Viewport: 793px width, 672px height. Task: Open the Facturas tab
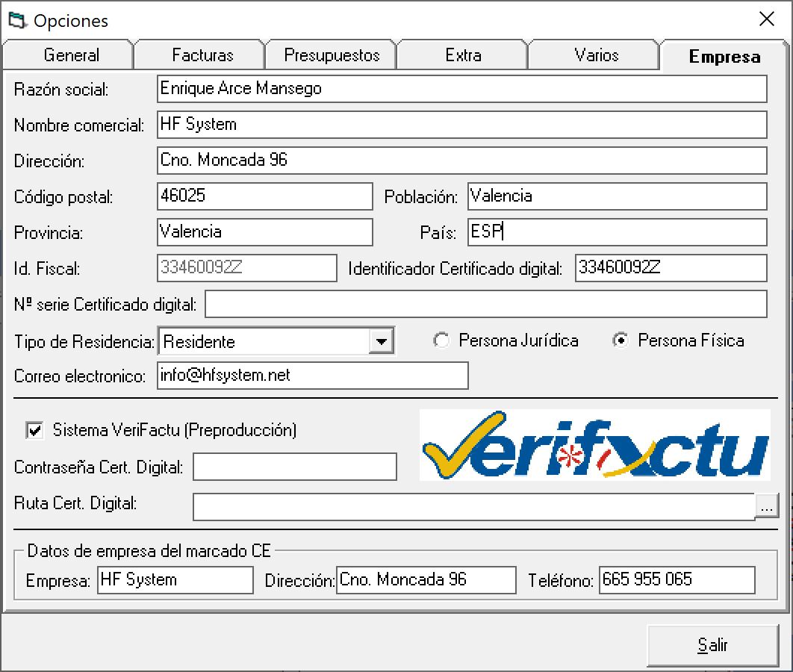[202, 55]
